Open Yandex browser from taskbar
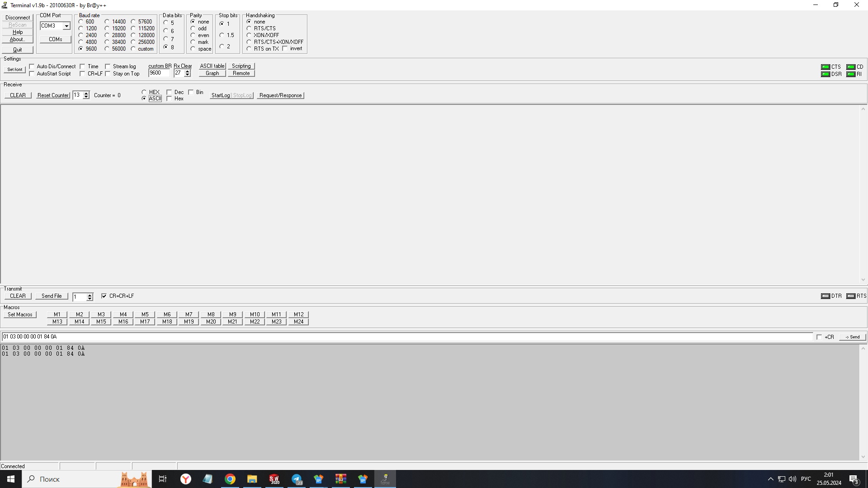Viewport: 868px width, 488px height. [186, 479]
